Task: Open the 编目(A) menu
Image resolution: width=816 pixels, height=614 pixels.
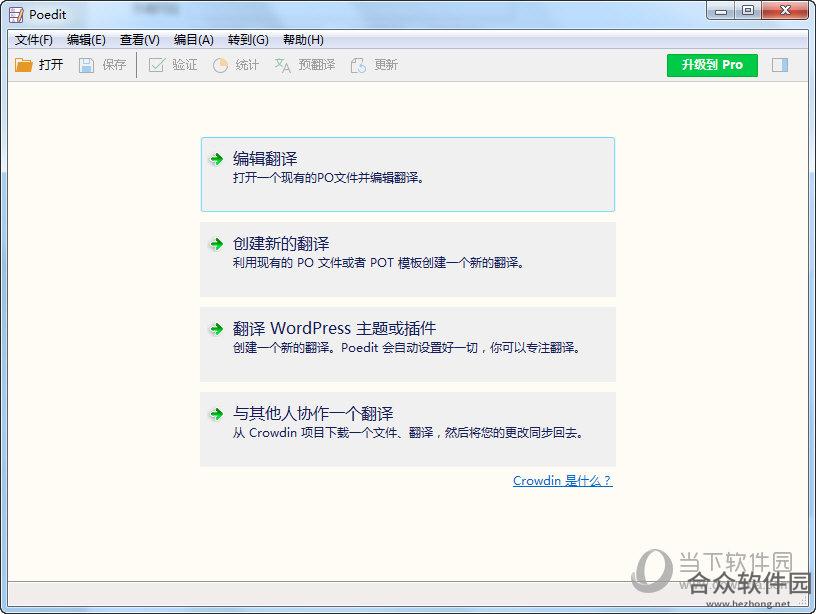Action: [194, 40]
